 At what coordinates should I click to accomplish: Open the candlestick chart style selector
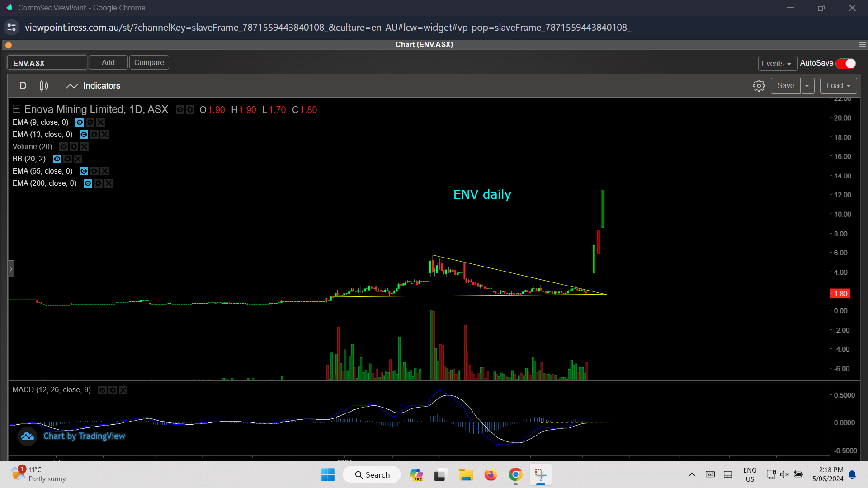point(44,86)
